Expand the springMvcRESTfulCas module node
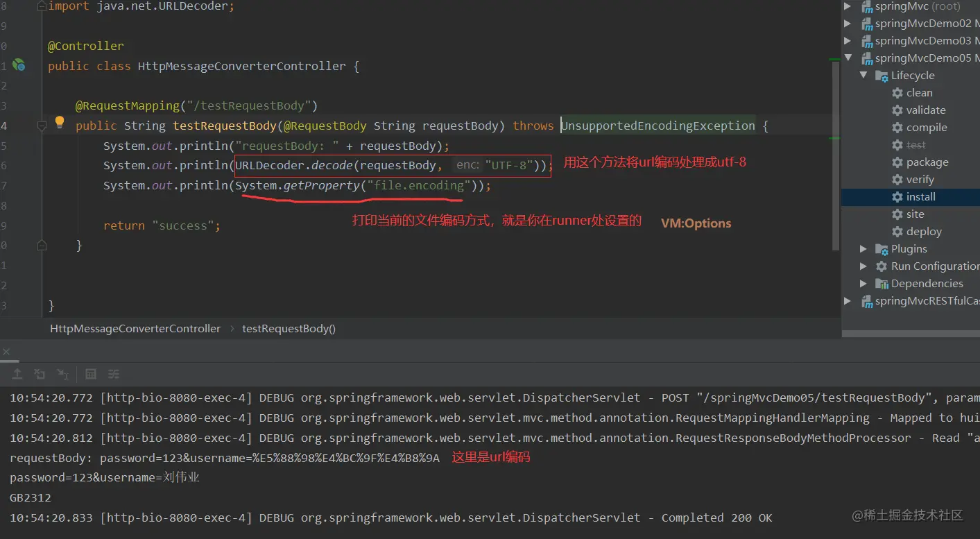 coord(848,301)
